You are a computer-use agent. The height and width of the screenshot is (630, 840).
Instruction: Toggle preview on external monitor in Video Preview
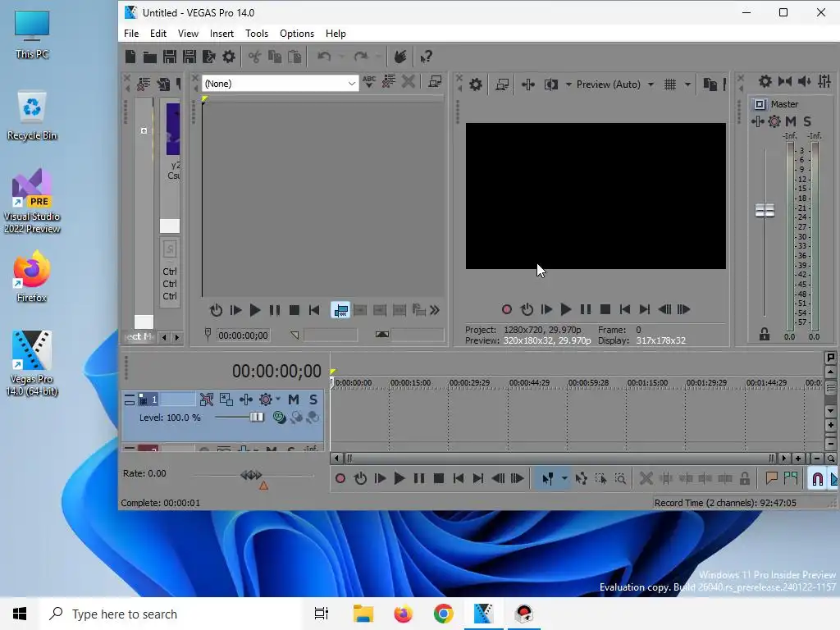point(502,84)
